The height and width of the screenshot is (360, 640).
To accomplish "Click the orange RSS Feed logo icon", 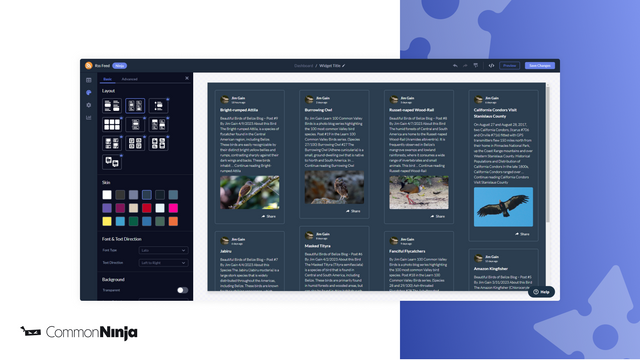I will [x=89, y=66].
